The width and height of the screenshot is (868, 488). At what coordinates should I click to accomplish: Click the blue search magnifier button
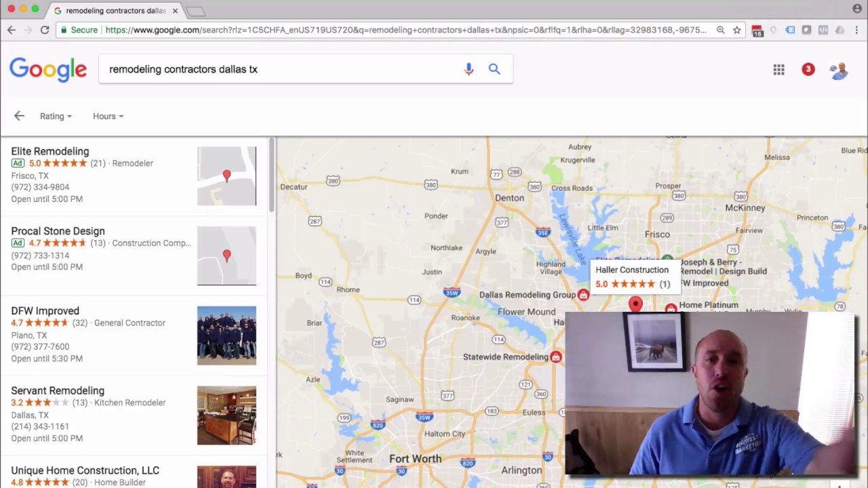click(x=494, y=69)
